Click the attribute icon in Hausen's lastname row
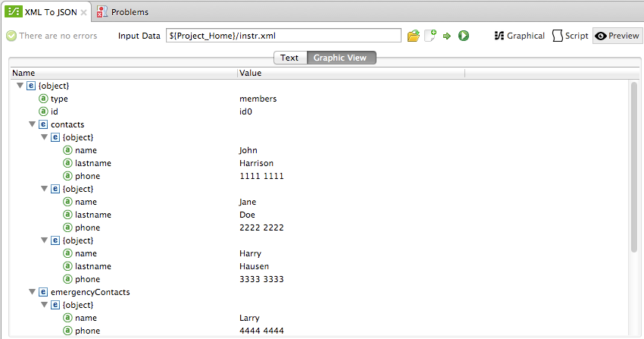Screen dimensions: 644x339 (x=67, y=266)
